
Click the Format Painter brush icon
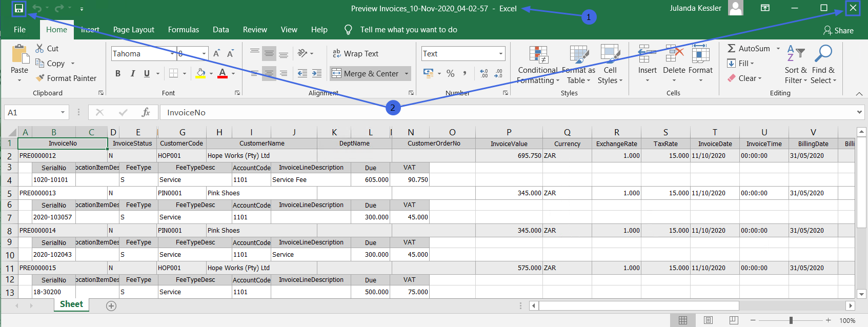[x=40, y=78]
